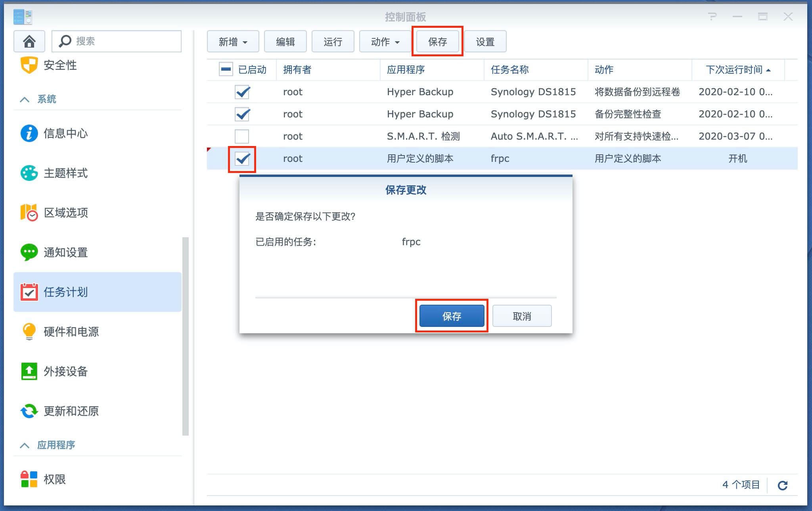Screen dimensions: 812x511
Task: Confirm with blue 保存 button in dialog
Action: (x=452, y=316)
